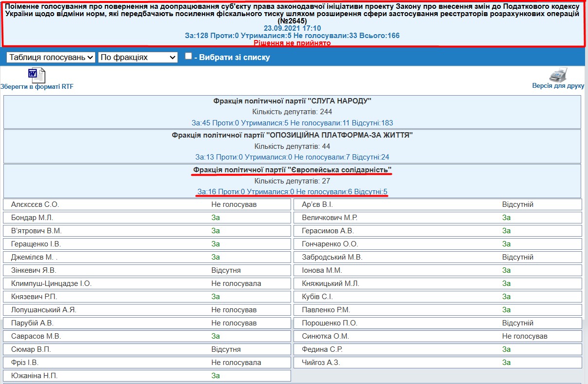Select deputy name 'Ар'єв В.І.'
The width and height of the screenshot is (588, 384).
tap(317, 204)
